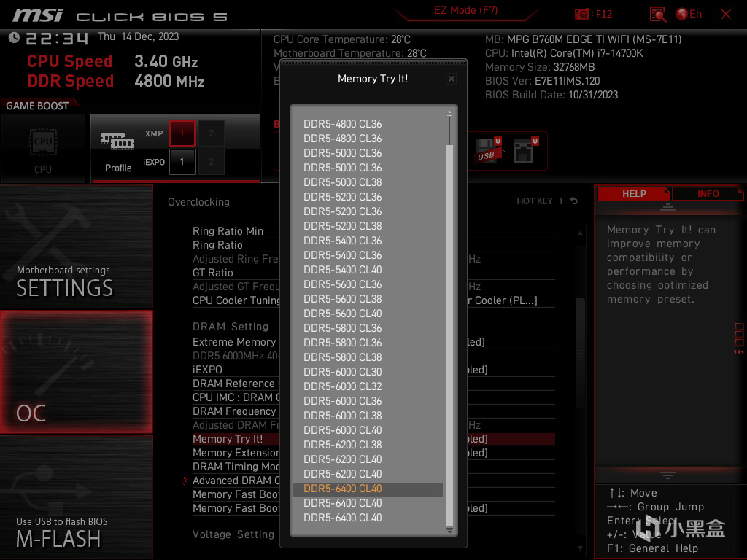Click the memory Profile RAM icon

tap(117, 141)
